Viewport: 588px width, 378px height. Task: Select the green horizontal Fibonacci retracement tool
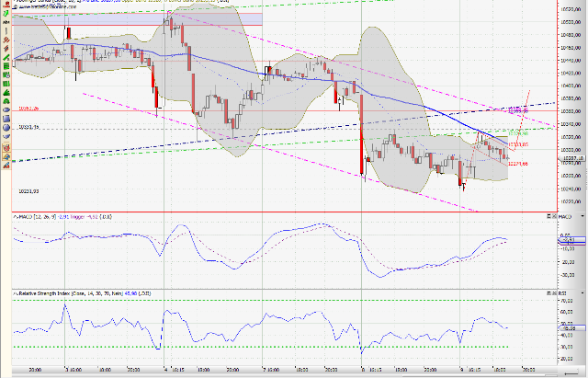[x=6, y=66]
